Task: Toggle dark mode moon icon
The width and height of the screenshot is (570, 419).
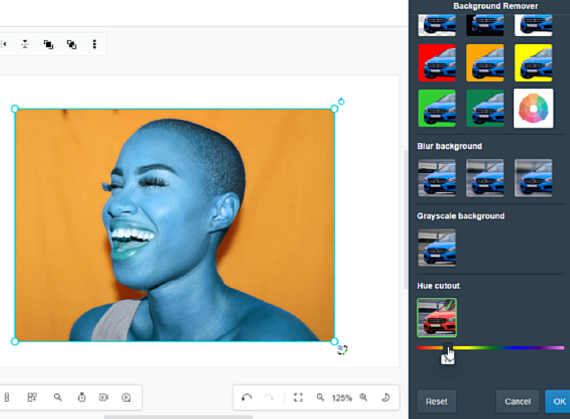Action: click(x=386, y=398)
